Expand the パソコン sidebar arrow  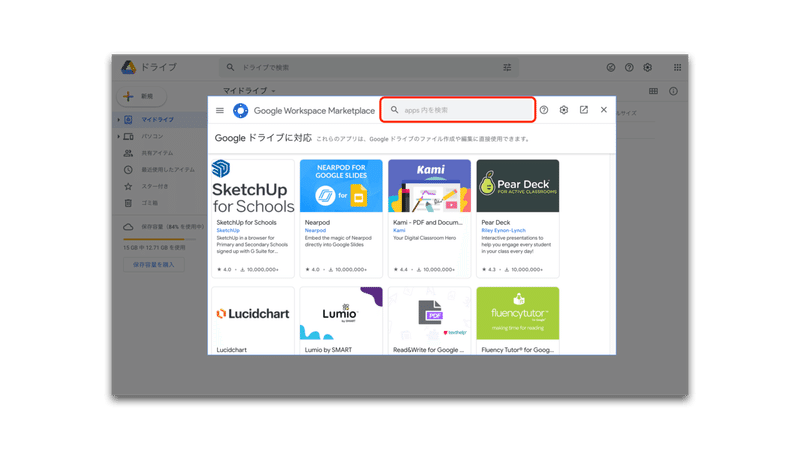118,137
